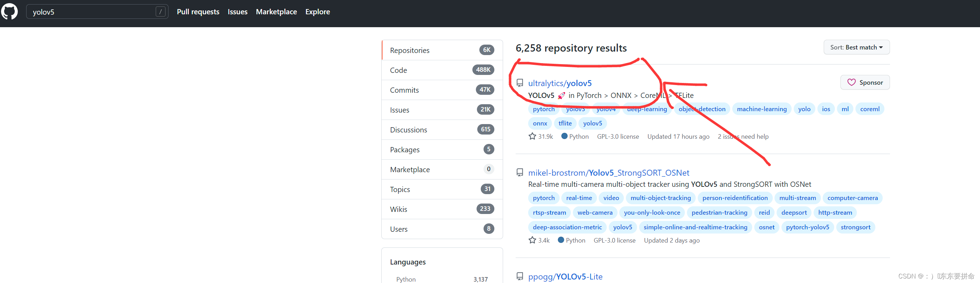This screenshot has width=980, height=283.
Task: Click the Sponsor button
Action: 865,83
